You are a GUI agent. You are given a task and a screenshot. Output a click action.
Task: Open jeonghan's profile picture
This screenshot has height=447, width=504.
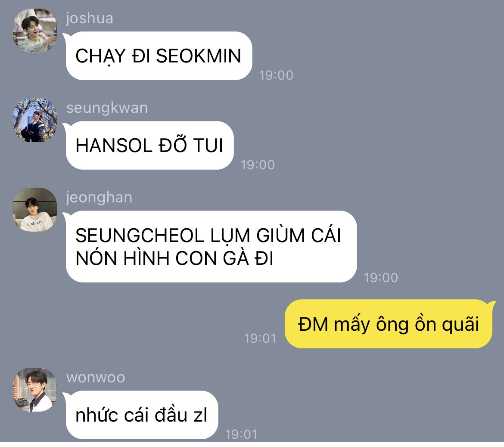[x=35, y=210]
